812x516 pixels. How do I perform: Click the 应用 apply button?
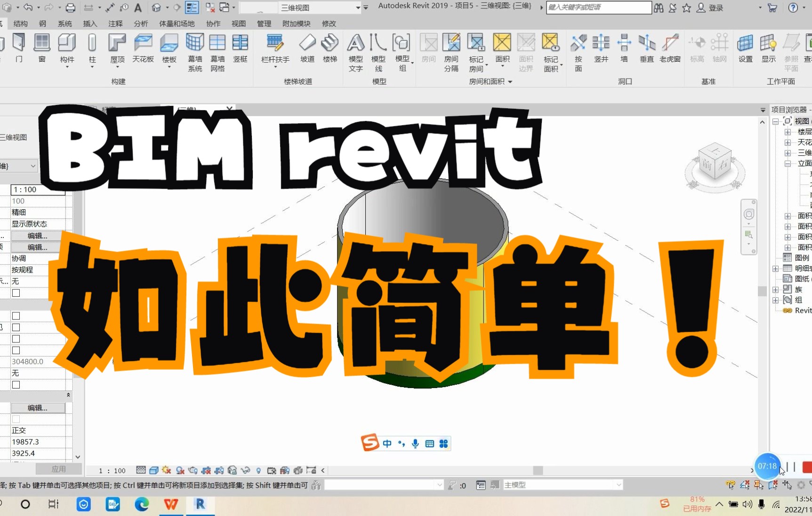click(59, 469)
